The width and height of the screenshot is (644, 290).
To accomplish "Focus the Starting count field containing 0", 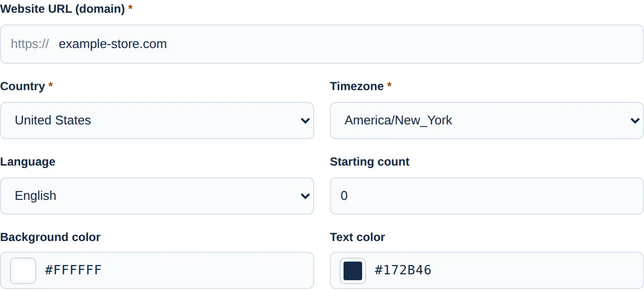I will pyautogui.click(x=487, y=196).
